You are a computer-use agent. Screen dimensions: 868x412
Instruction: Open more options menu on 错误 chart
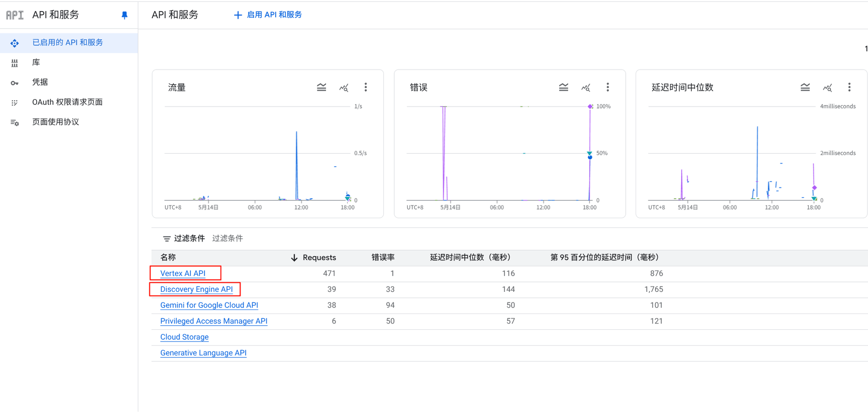pos(608,87)
